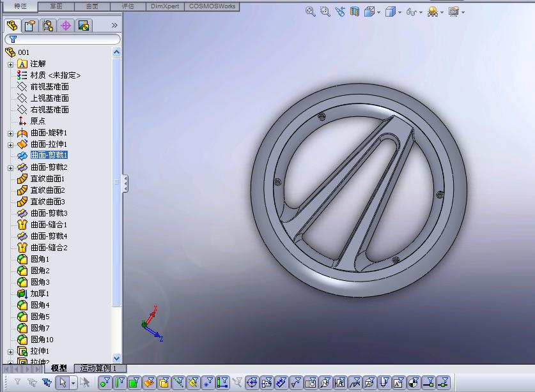Open the DimXpertManager crosshair tab
Screen dimensions: 535x392
tap(66, 26)
